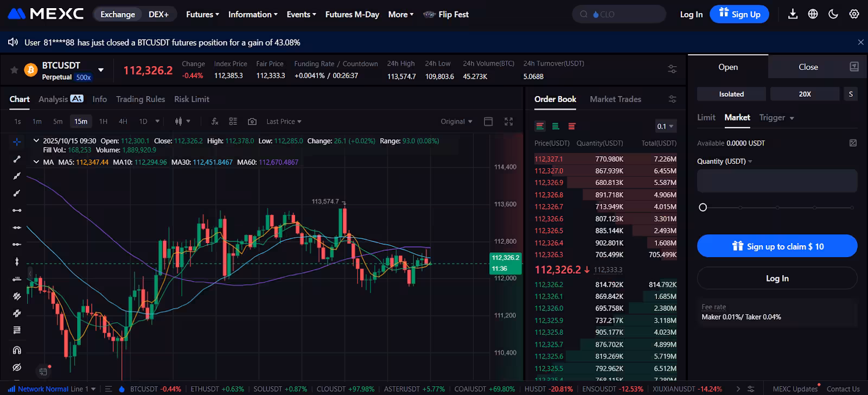Image resolution: width=868 pixels, height=395 pixels.
Task: Select the Close position tab
Action: (808, 67)
